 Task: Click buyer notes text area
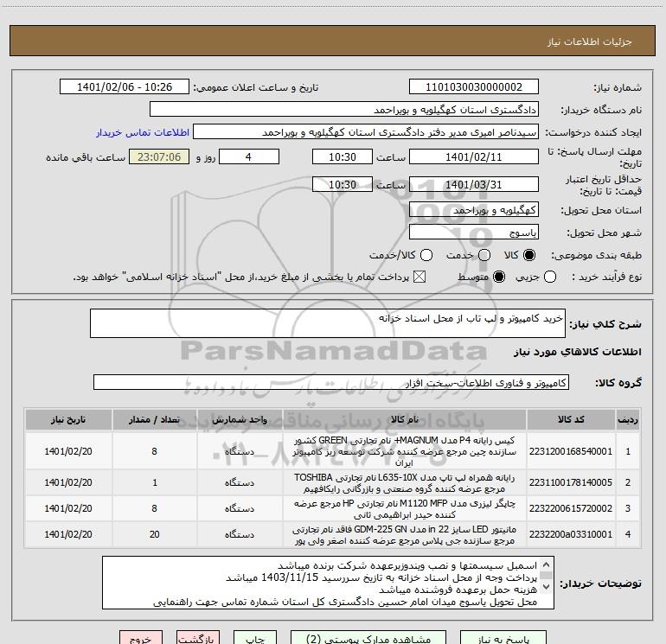tap(328, 583)
